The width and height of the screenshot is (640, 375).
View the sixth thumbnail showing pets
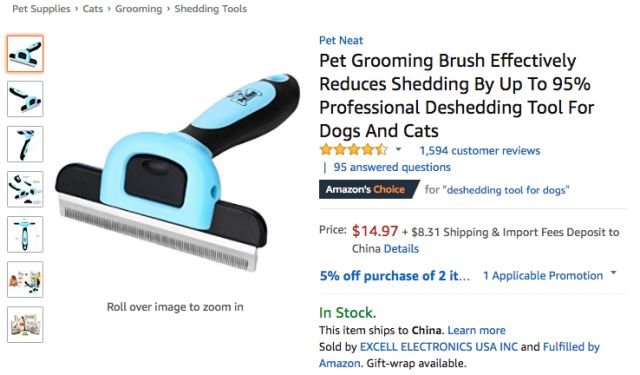[25, 280]
